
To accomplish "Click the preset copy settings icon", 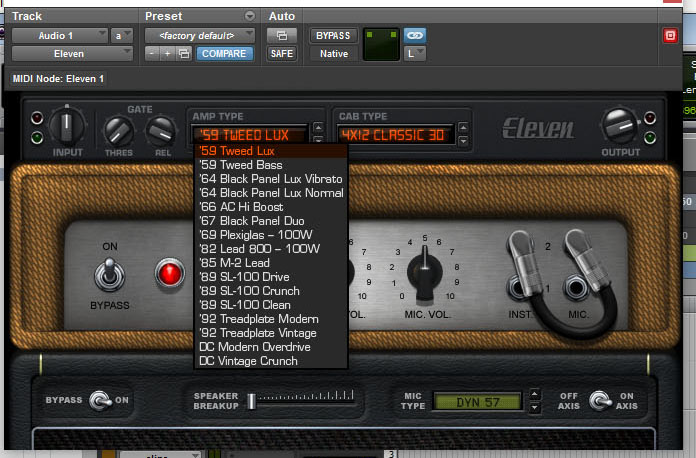I will [x=184, y=54].
